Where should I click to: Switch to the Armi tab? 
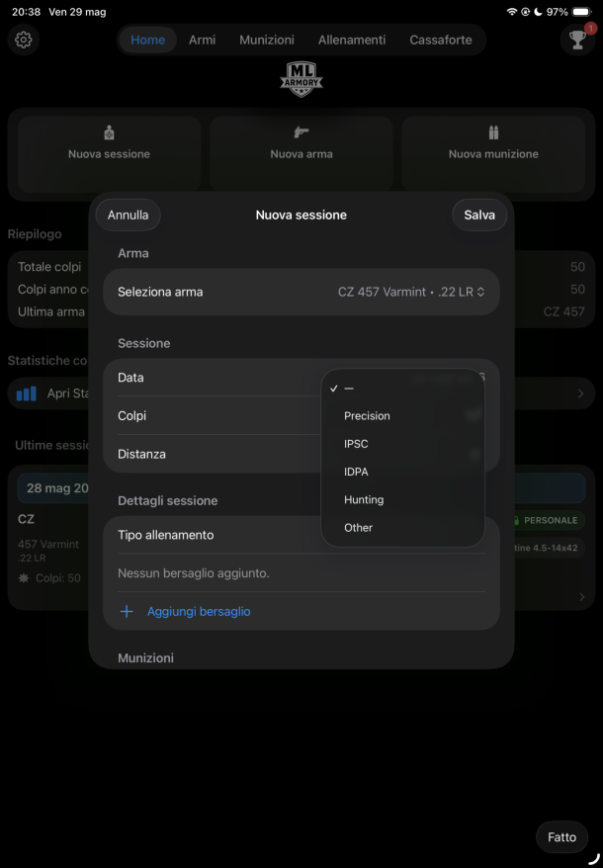click(202, 40)
